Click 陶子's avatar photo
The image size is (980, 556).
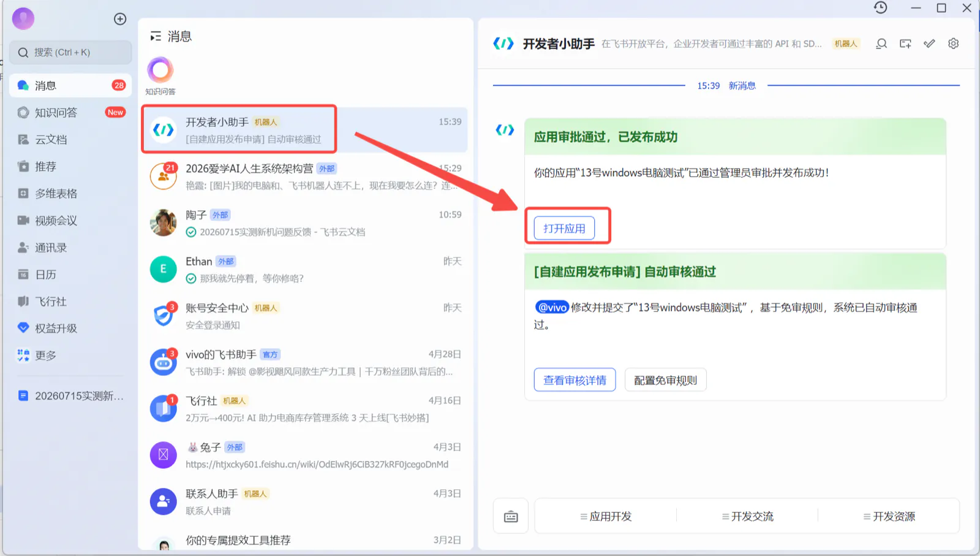pos(164,223)
